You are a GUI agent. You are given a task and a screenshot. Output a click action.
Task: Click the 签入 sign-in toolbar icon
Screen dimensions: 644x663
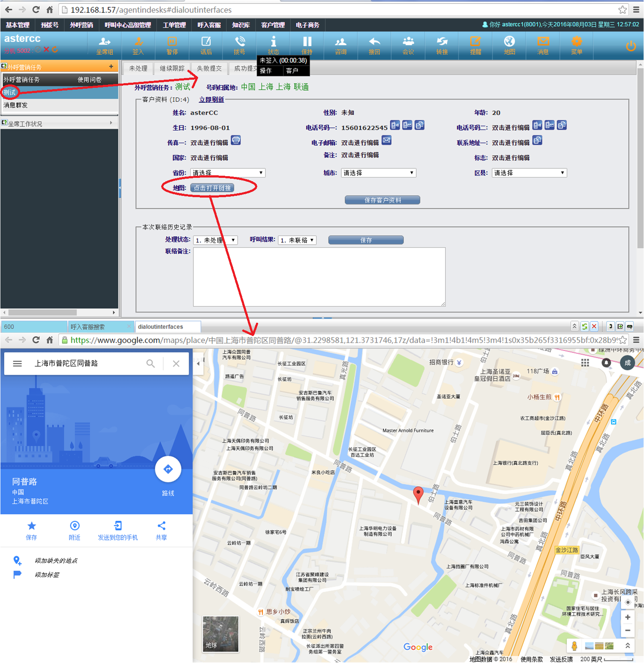coord(138,45)
